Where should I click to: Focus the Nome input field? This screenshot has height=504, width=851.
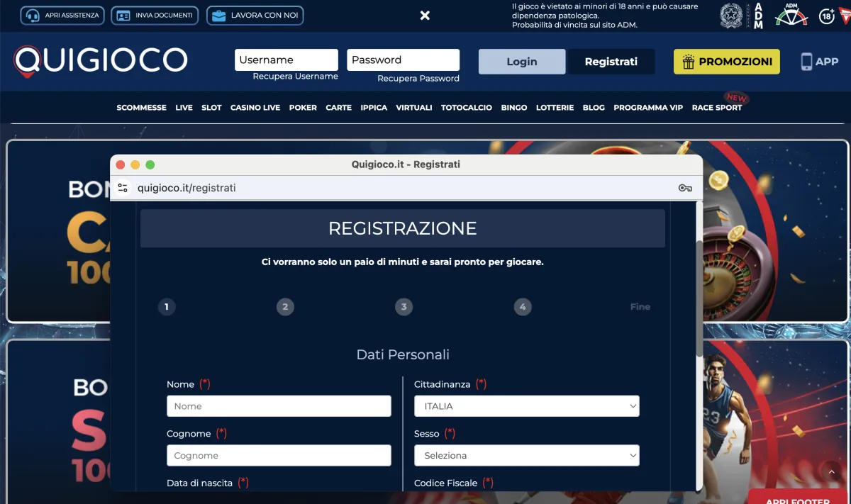[x=279, y=406]
